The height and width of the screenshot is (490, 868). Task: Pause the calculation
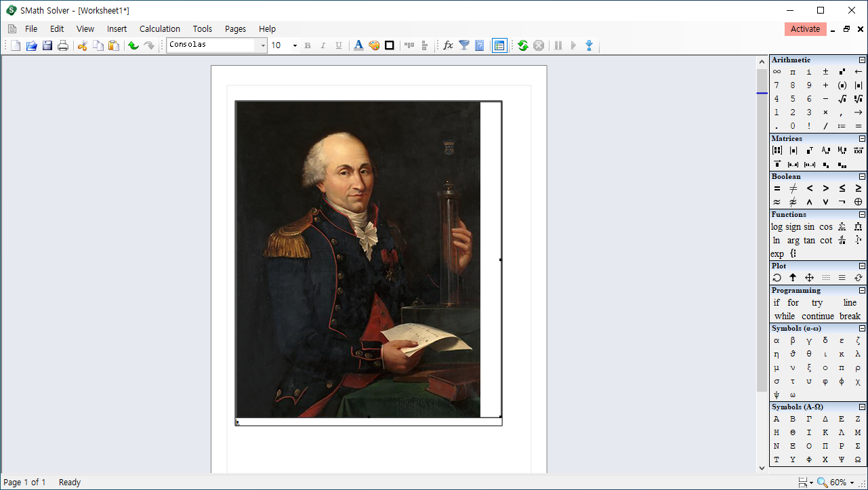click(x=558, y=45)
